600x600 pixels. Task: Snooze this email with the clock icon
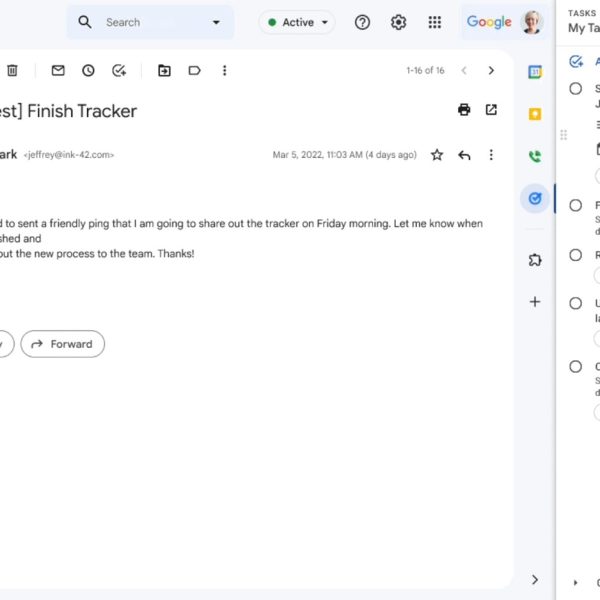point(88,70)
